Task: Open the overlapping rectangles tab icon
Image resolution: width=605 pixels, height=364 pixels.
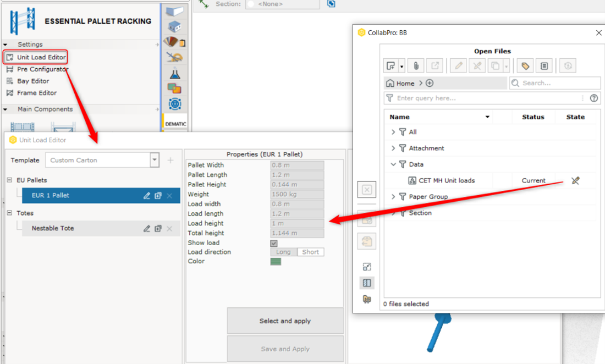Action: coord(174,89)
